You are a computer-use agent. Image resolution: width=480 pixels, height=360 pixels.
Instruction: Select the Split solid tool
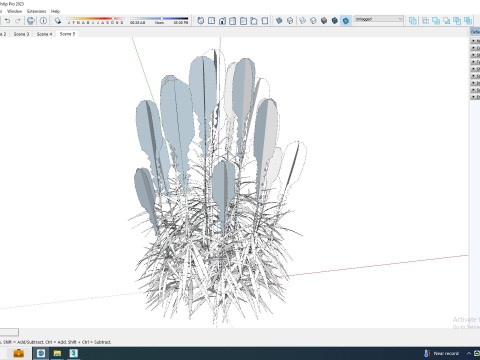(468, 21)
